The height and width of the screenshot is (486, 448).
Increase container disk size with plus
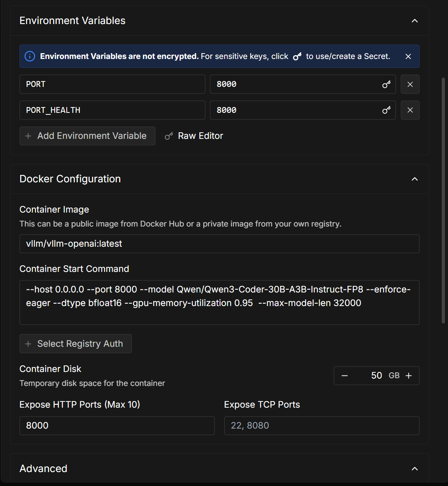click(408, 375)
